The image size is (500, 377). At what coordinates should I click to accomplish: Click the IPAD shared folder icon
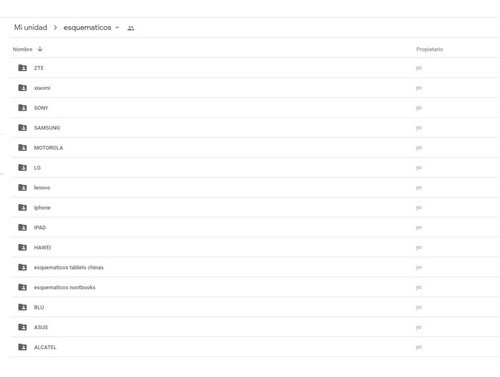click(x=22, y=228)
